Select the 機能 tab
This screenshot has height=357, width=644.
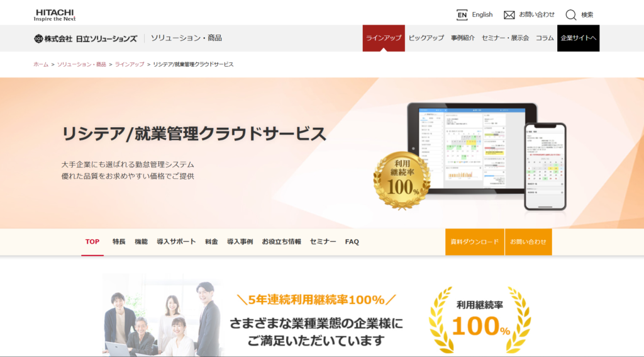(141, 242)
